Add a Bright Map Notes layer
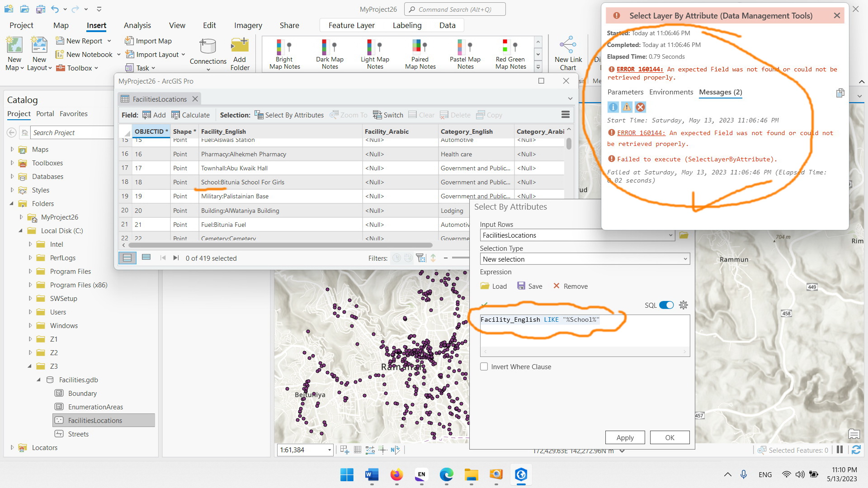The width and height of the screenshot is (868, 488). [283, 53]
